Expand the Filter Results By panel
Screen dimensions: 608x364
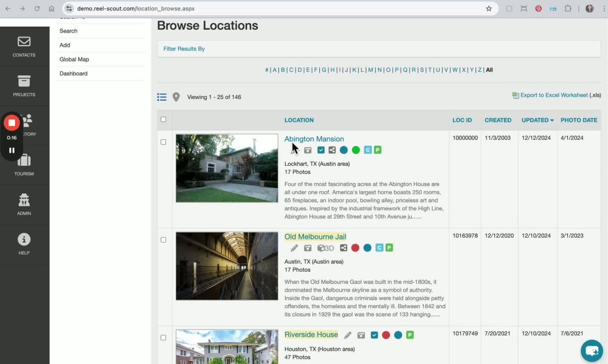click(x=184, y=49)
